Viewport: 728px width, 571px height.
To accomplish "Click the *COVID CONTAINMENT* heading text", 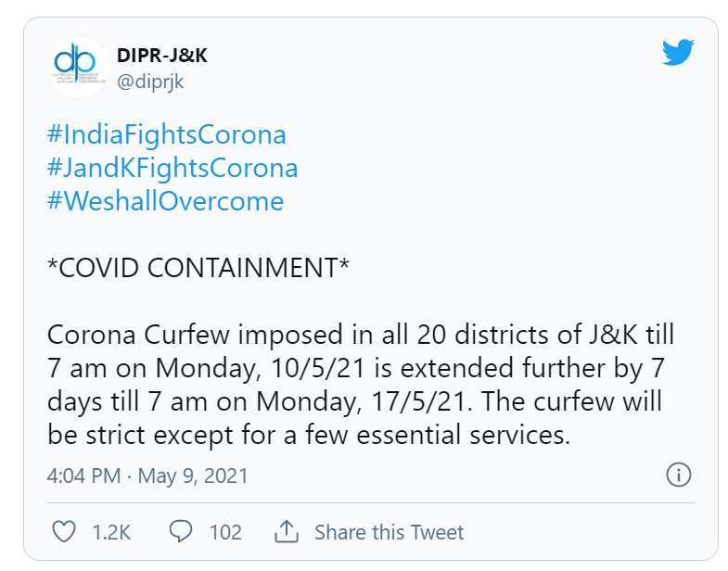I will (198, 268).
